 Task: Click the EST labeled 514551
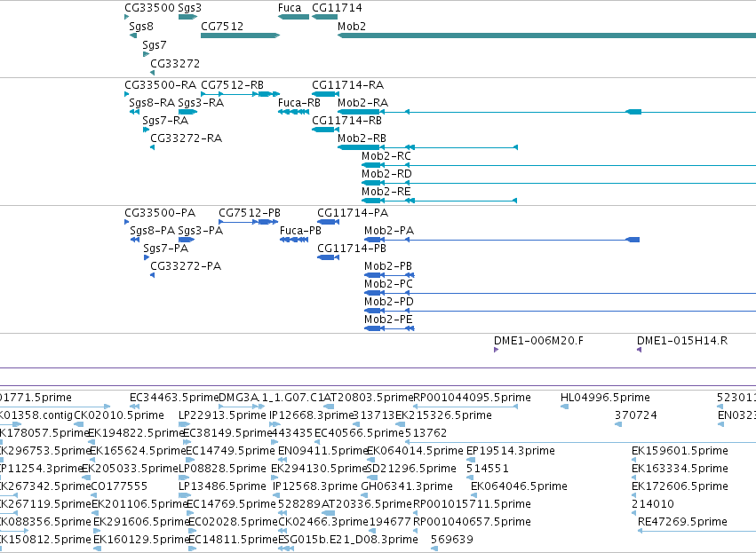coord(488,469)
